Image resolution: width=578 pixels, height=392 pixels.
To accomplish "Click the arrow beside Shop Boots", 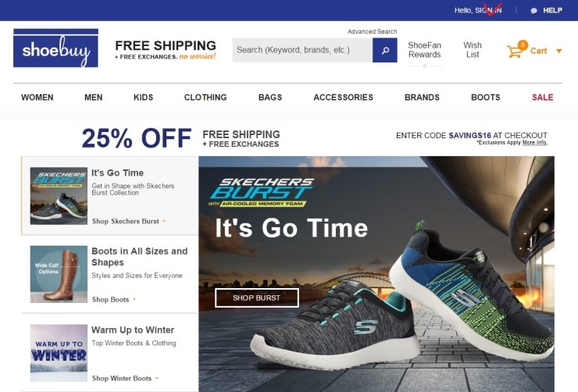I will pos(134,300).
